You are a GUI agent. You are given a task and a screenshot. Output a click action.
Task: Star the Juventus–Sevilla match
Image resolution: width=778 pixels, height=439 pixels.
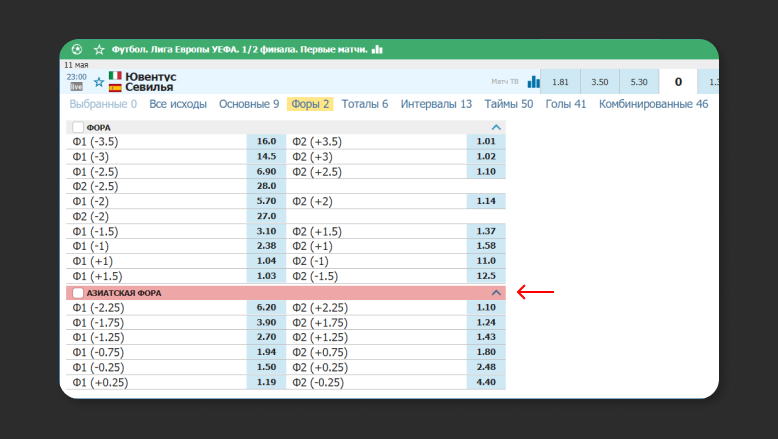[x=98, y=82]
